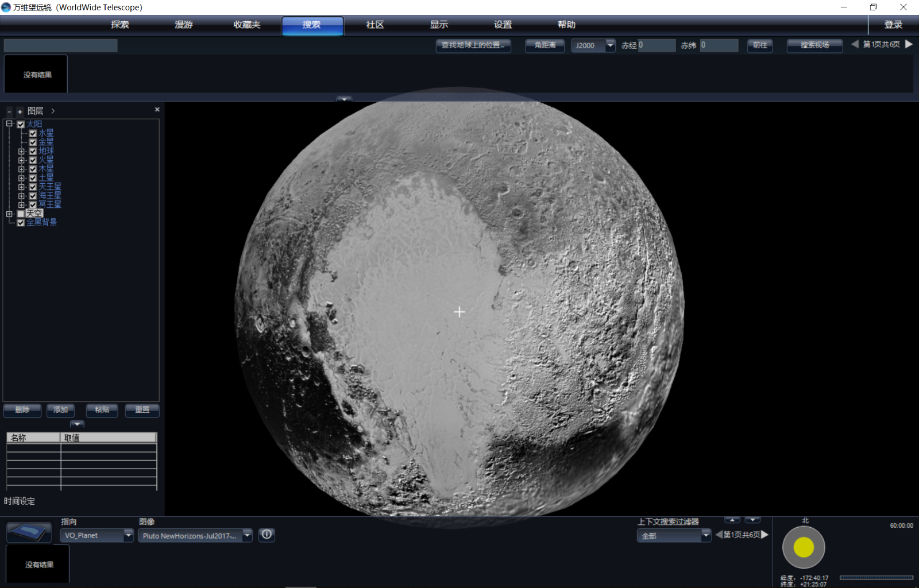Click the plus icon in the 图层 header
Viewport: 919px width, 588px height.
click(20, 111)
